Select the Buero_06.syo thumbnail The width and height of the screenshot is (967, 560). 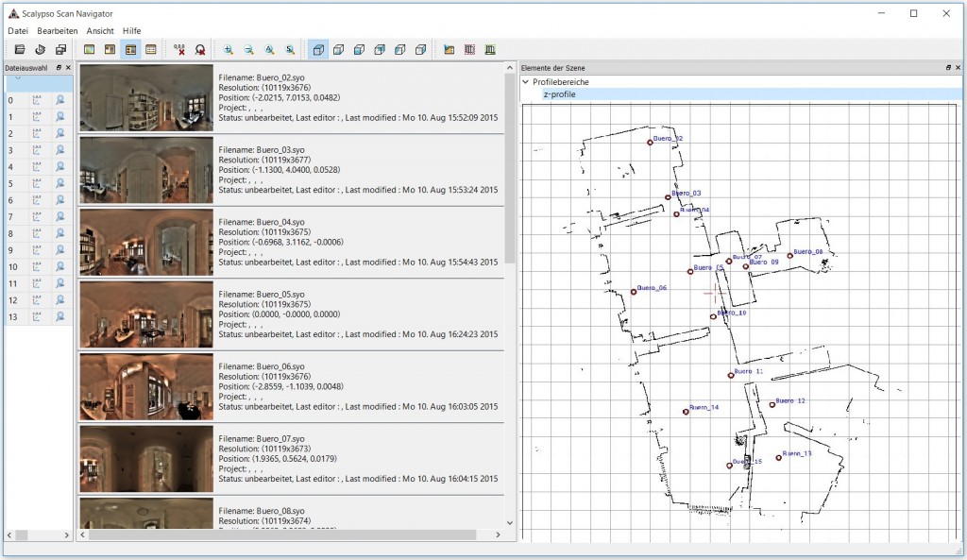tap(146, 386)
